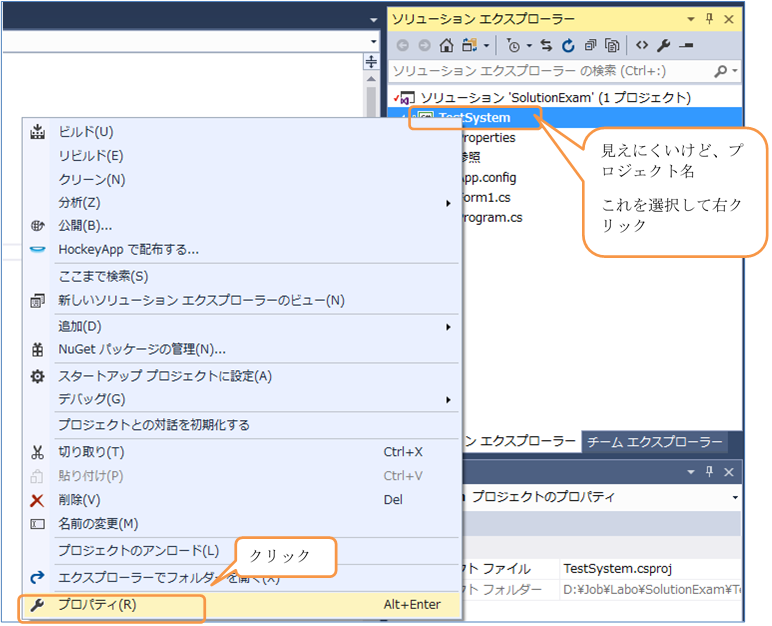Click the Pending Changes Filter clock icon
This screenshot has width=772, height=626.
tap(513, 46)
